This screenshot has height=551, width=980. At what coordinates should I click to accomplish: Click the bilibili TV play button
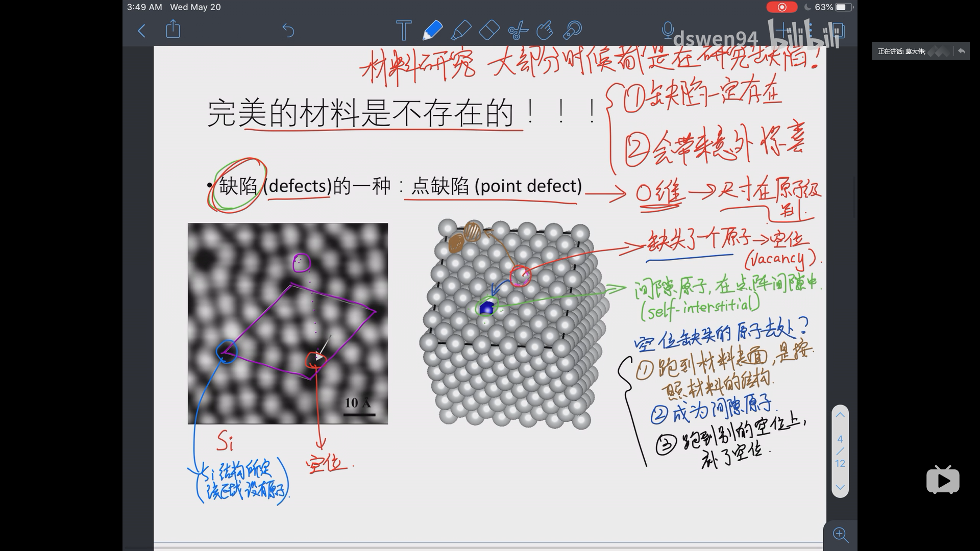943,481
